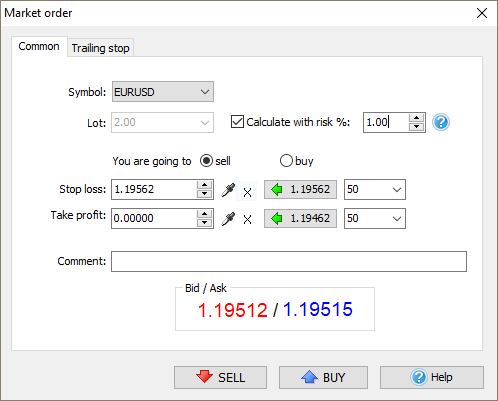Image resolution: width=498 pixels, height=401 pixels.
Task: Apply the 1.19562 stop loss arrow button
Action: click(x=300, y=189)
